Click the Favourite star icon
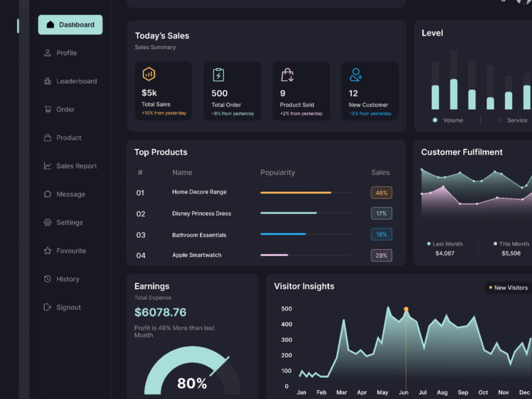 (x=47, y=251)
